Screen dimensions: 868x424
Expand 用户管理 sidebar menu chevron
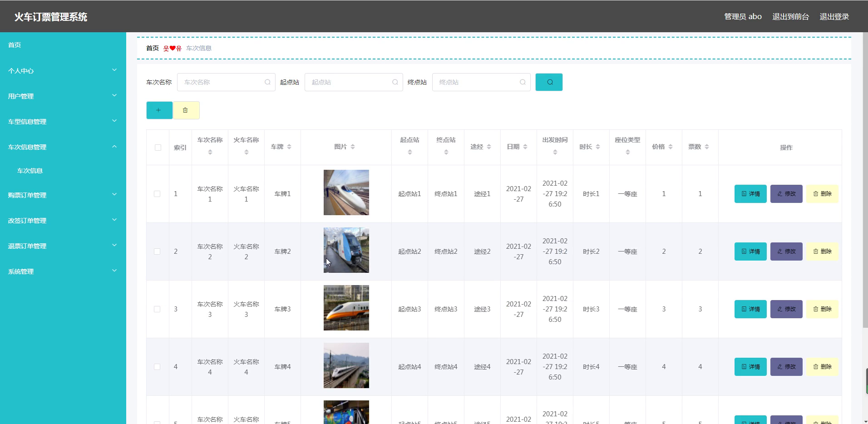click(114, 95)
